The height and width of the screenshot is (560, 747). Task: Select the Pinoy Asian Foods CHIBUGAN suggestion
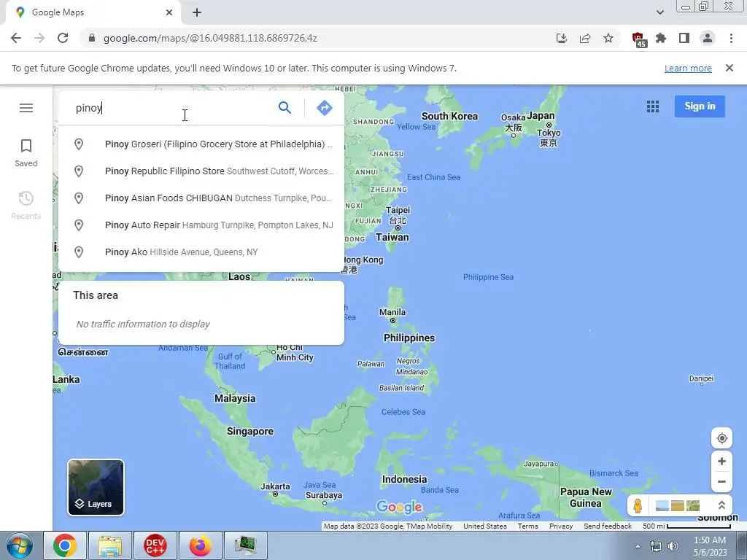point(201,198)
